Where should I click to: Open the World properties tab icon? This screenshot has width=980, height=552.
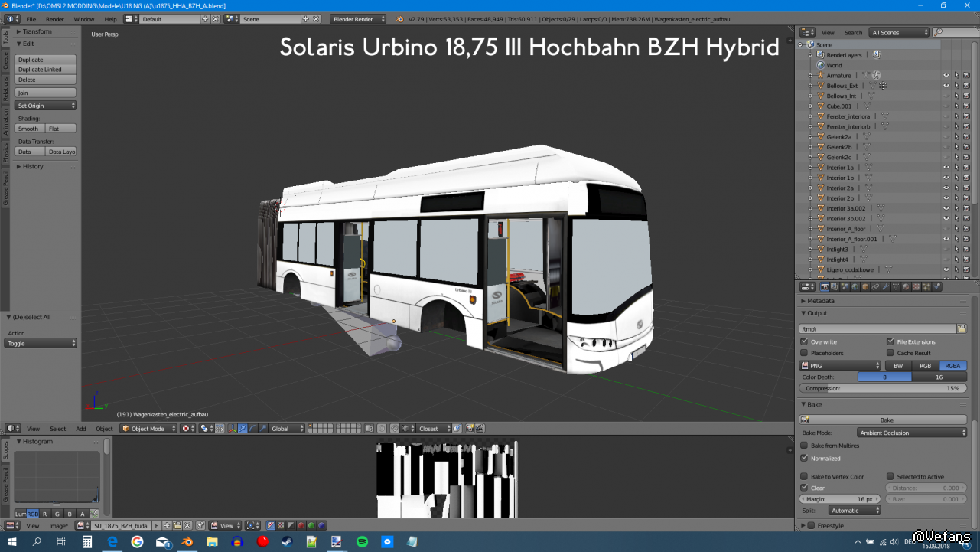(x=855, y=286)
